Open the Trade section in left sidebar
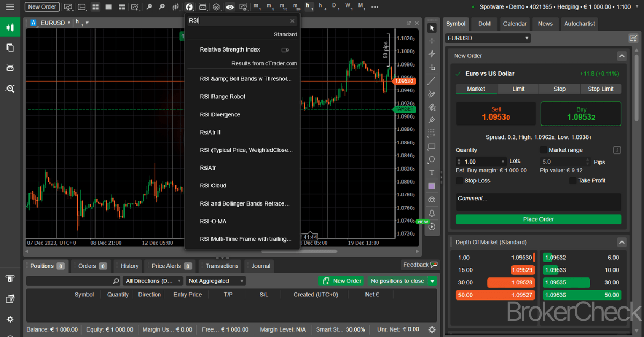This screenshot has width=644, height=337. [x=10, y=27]
